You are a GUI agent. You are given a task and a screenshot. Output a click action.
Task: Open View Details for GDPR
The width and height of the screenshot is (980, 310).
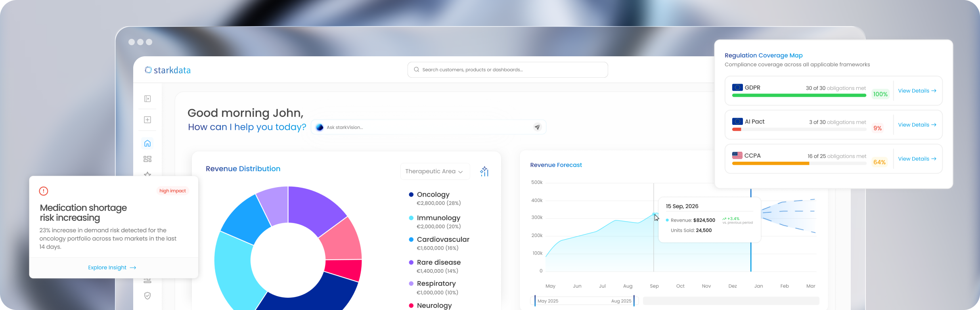pyautogui.click(x=917, y=91)
